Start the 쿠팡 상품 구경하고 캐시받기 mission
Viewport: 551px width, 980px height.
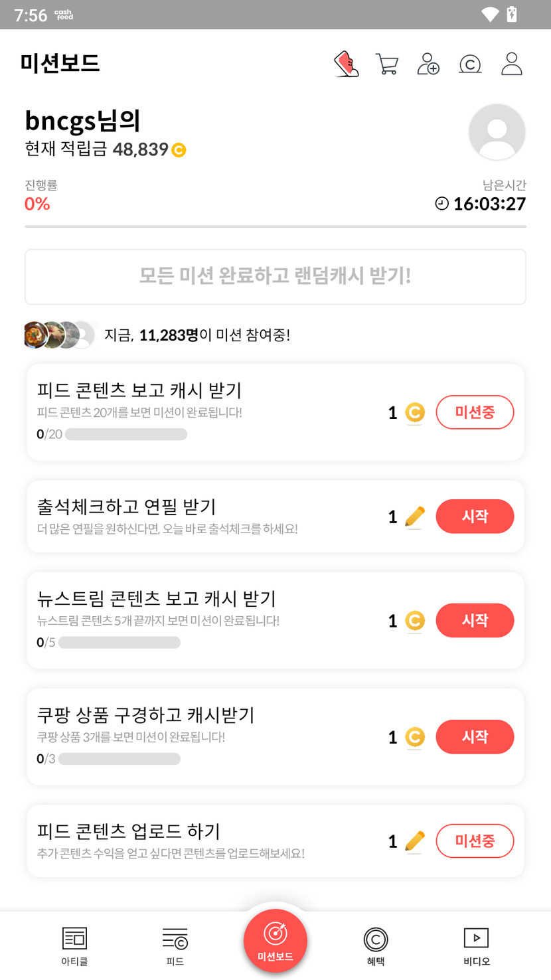(475, 737)
